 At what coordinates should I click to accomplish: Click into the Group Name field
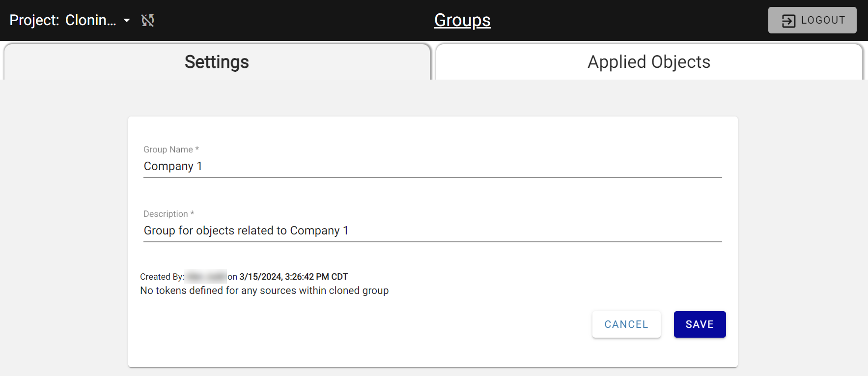[x=432, y=166]
